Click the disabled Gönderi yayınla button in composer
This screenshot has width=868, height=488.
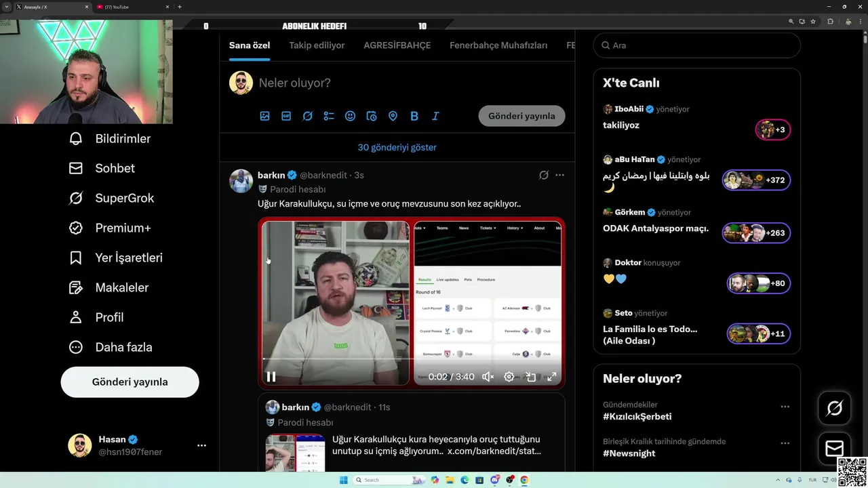[x=521, y=116]
